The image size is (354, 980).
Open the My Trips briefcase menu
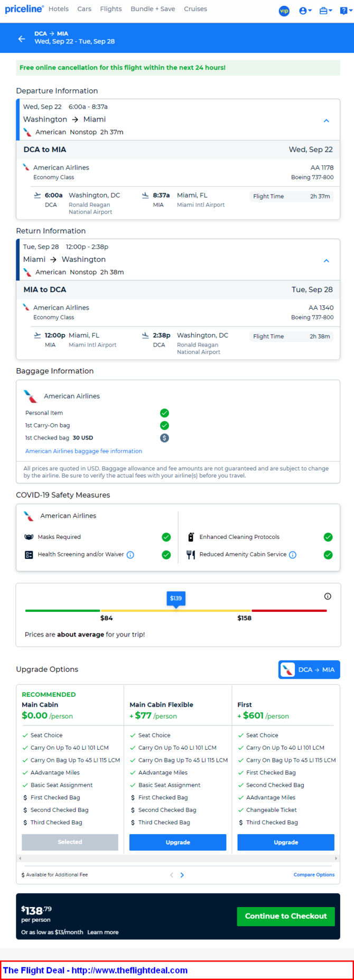pos(325,11)
